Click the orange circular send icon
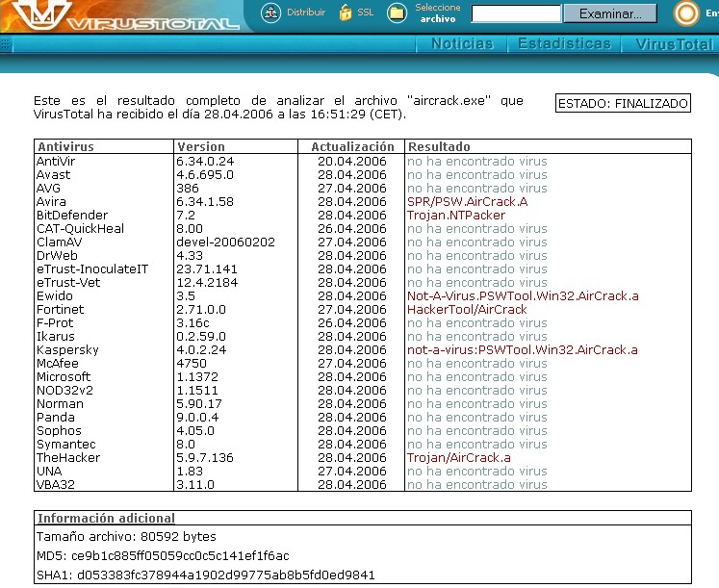Viewport: 719px width, 588px height. pos(686,13)
